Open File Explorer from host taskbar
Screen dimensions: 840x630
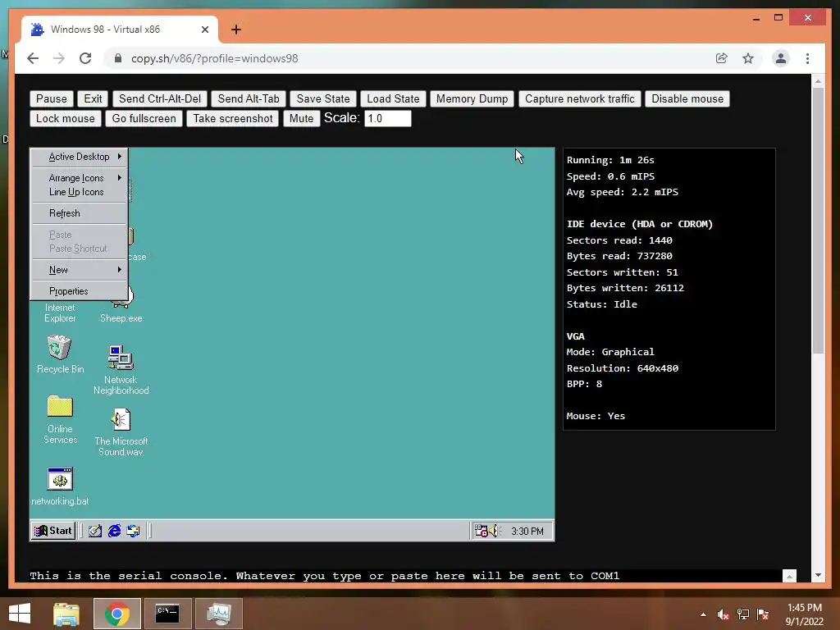pyautogui.click(x=66, y=614)
